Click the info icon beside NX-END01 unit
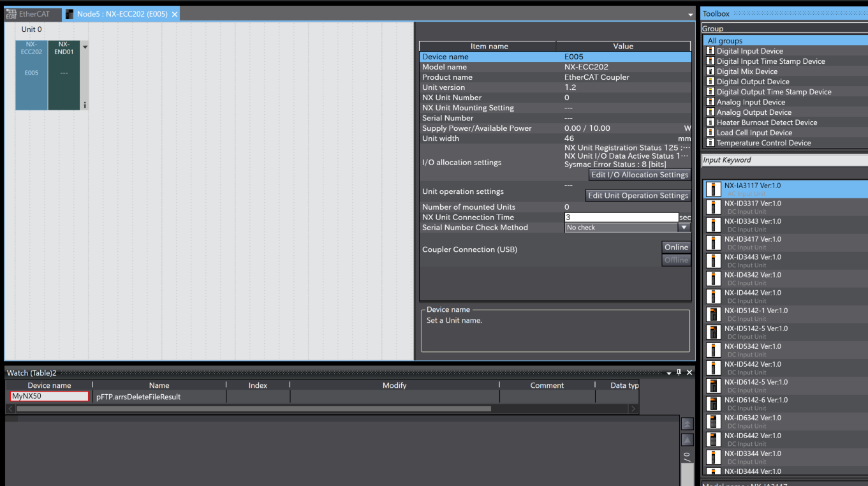 pyautogui.click(x=85, y=105)
